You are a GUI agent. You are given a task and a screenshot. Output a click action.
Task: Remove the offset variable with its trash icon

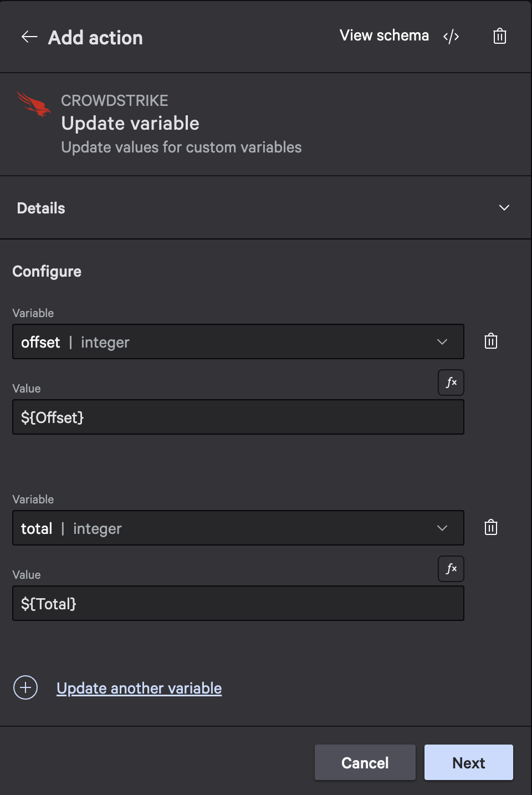[x=490, y=341]
